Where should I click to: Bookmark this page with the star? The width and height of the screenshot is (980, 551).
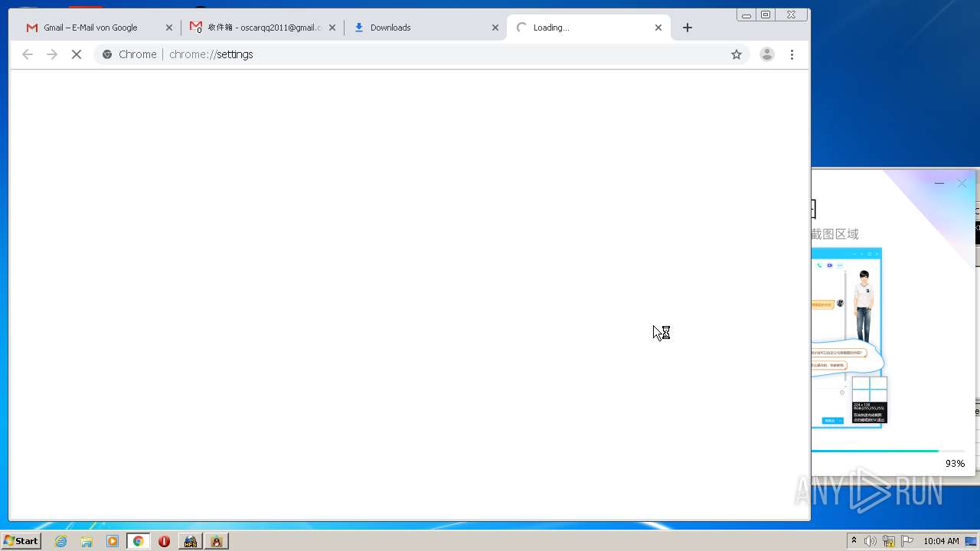(737, 54)
